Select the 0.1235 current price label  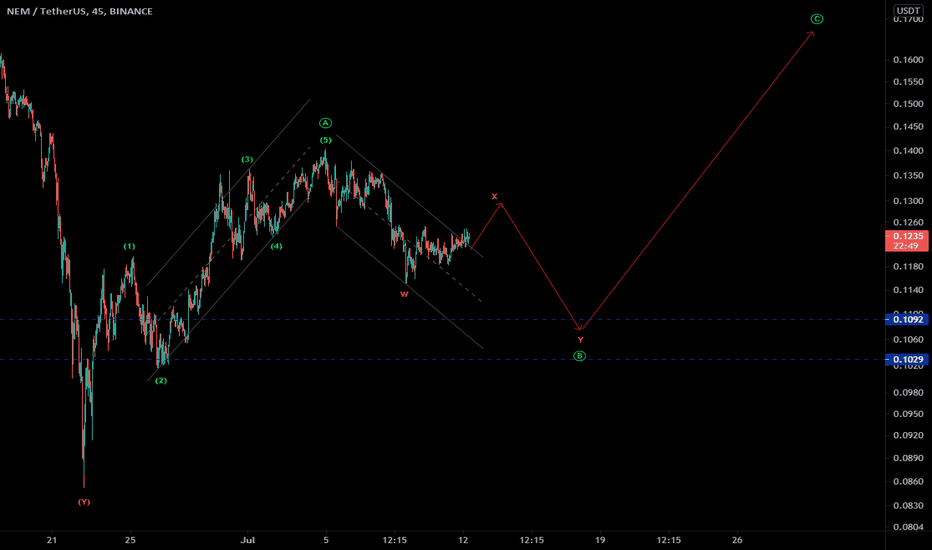(907, 236)
